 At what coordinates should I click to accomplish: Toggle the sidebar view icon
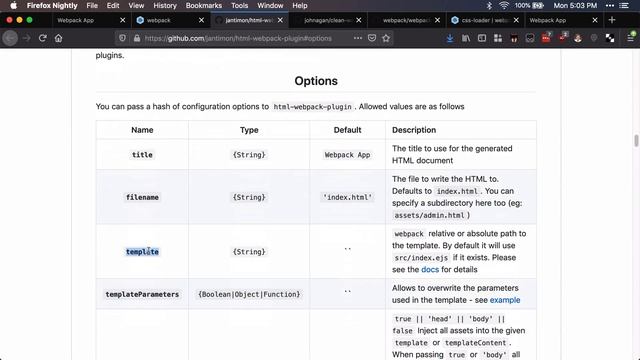(x=482, y=38)
